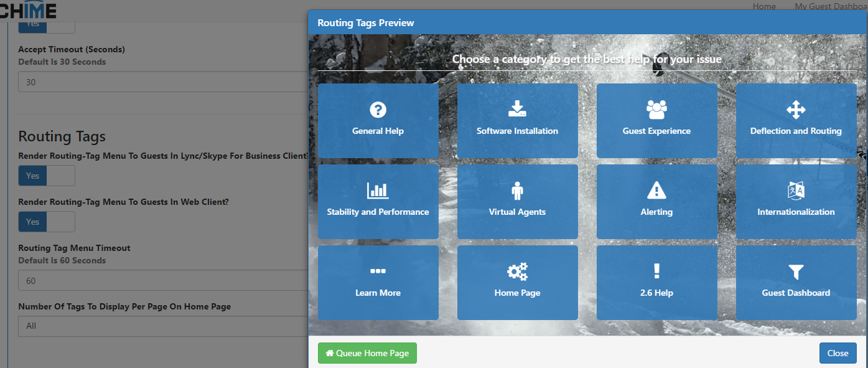Open the Guest Dashboard tile label
Screen dimensions: 868x368
point(796,293)
